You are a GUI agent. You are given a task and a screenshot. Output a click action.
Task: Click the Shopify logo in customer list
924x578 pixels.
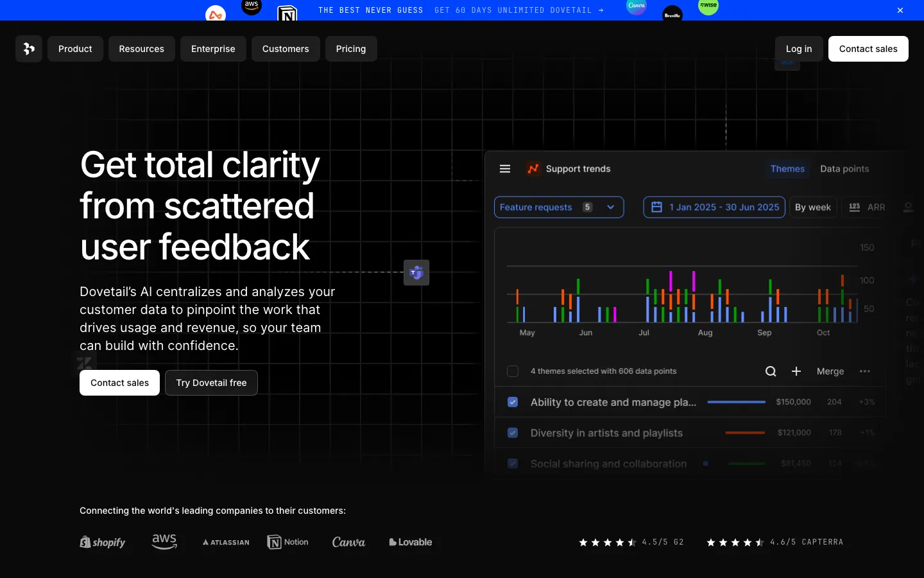click(103, 542)
